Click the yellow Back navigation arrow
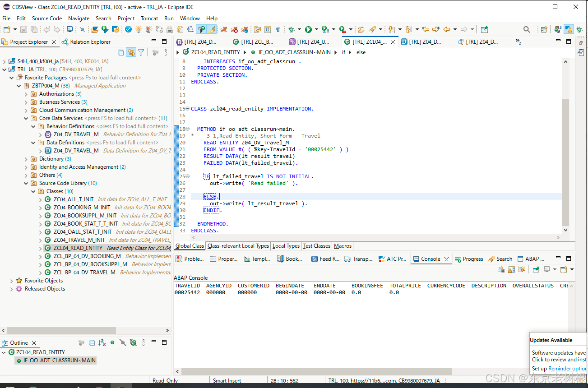The width and height of the screenshot is (588, 388). click(x=447, y=29)
